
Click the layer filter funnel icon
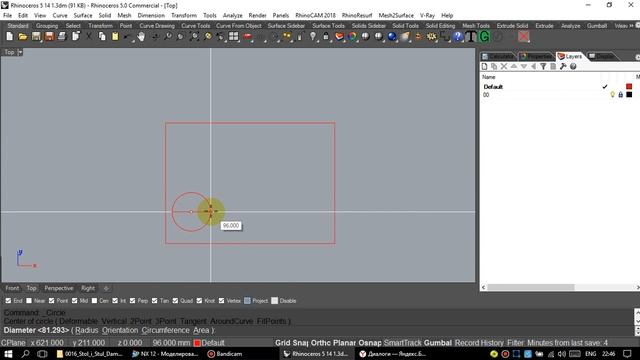[543, 66]
